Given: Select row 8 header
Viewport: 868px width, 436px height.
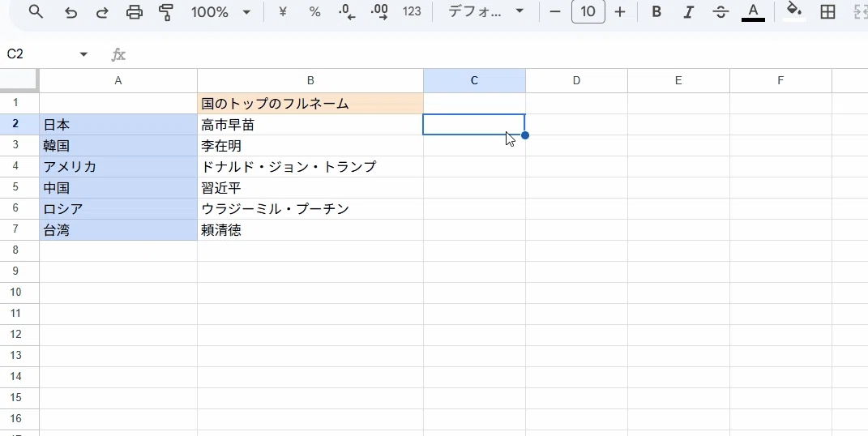Looking at the screenshot, I should coord(19,250).
